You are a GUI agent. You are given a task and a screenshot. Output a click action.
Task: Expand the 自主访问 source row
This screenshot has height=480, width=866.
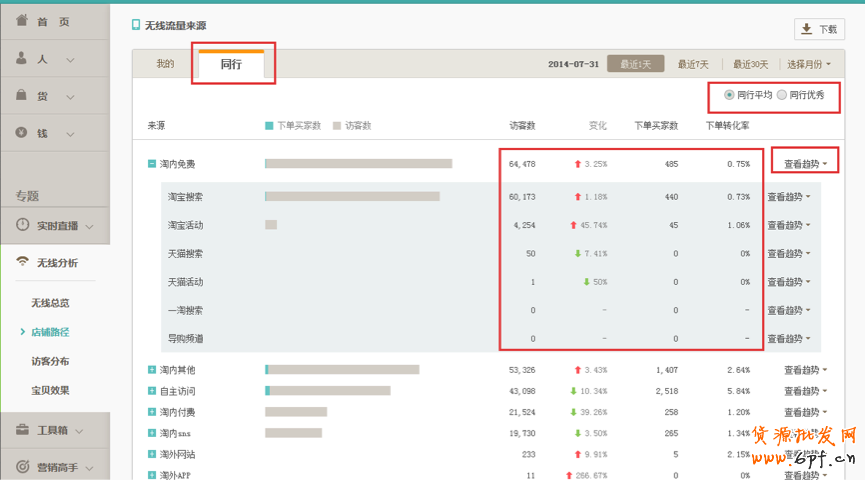coord(151,390)
